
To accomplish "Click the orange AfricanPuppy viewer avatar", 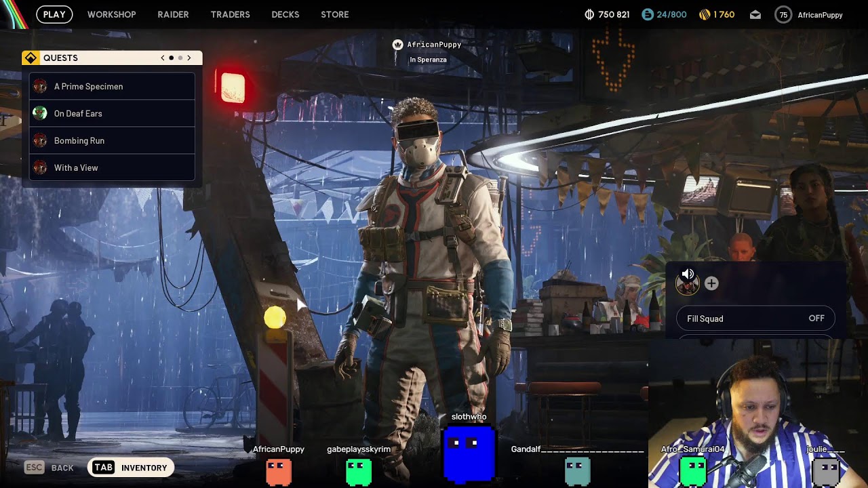I will (279, 472).
